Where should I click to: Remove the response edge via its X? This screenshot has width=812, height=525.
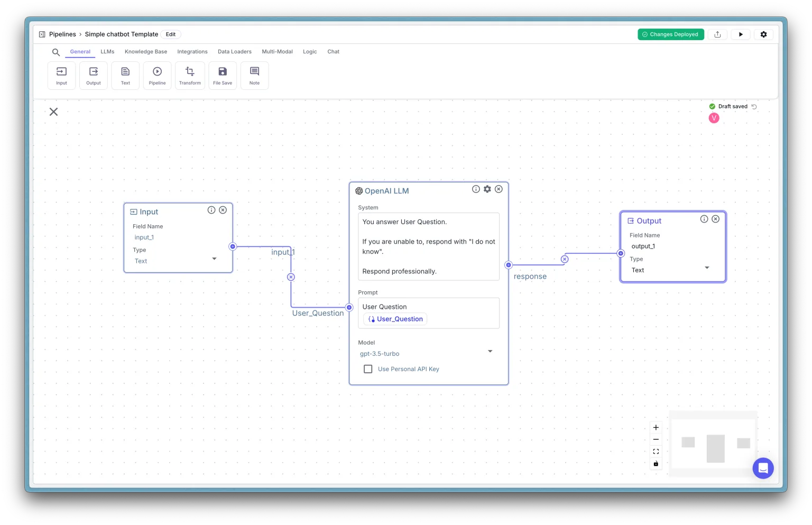(565, 259)
